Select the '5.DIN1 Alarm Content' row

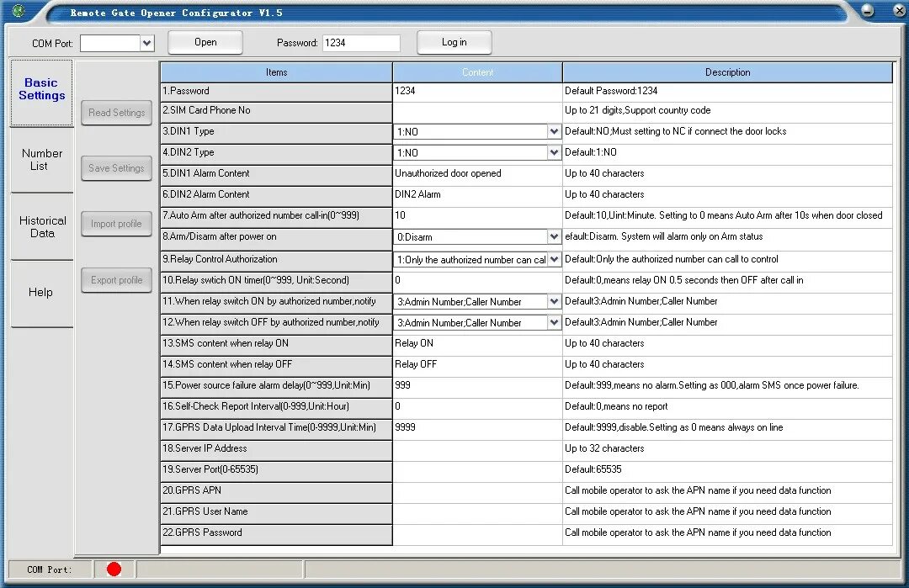[277, 174]
